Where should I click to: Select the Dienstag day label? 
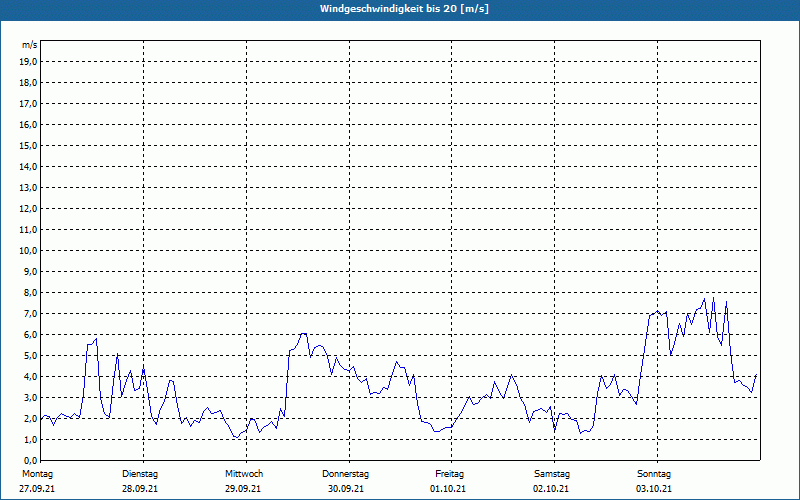pos(140,474)
